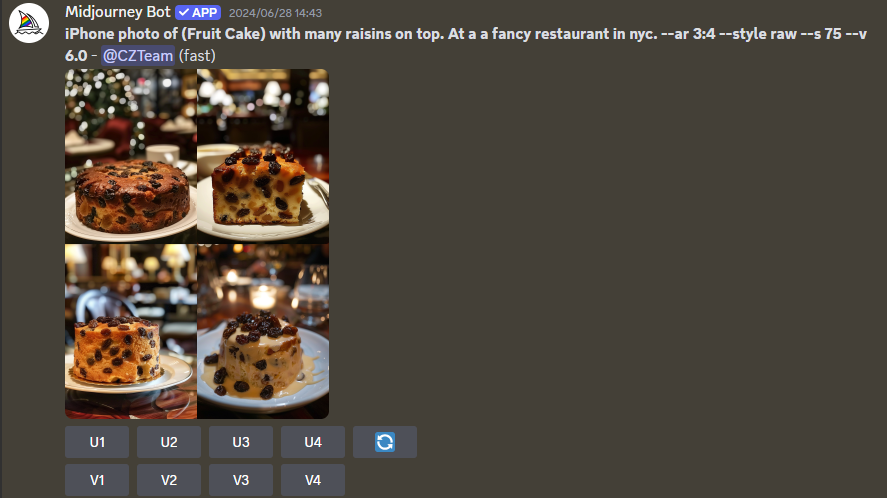Open the round dark fruit cake image
This screenshot has height=498, width=887.
point(131,156)
